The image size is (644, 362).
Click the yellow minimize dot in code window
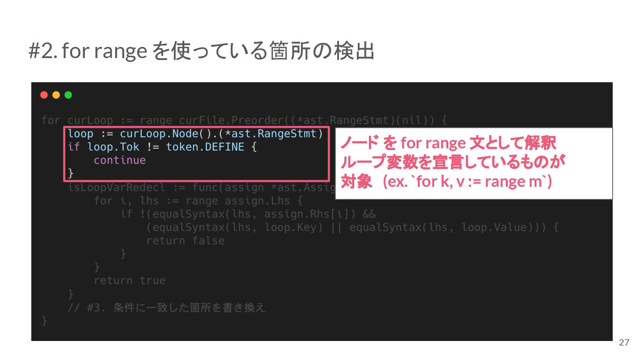coord(56,95)
